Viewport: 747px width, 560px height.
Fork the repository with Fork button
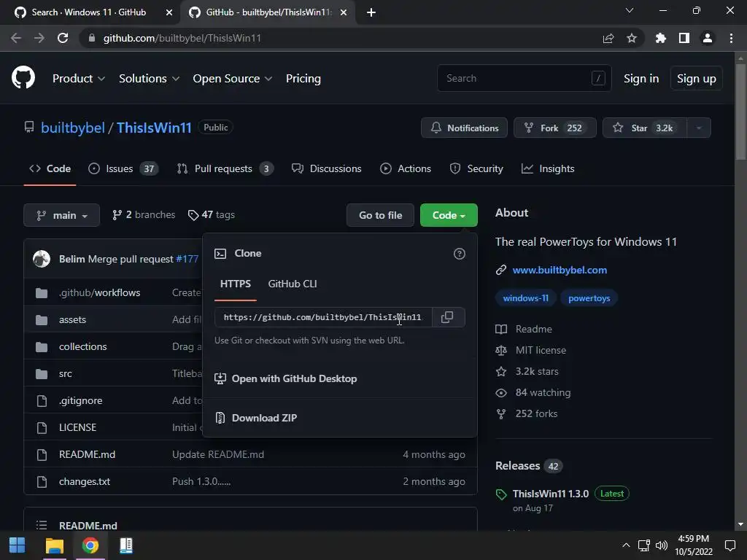[x=555, y=128]
